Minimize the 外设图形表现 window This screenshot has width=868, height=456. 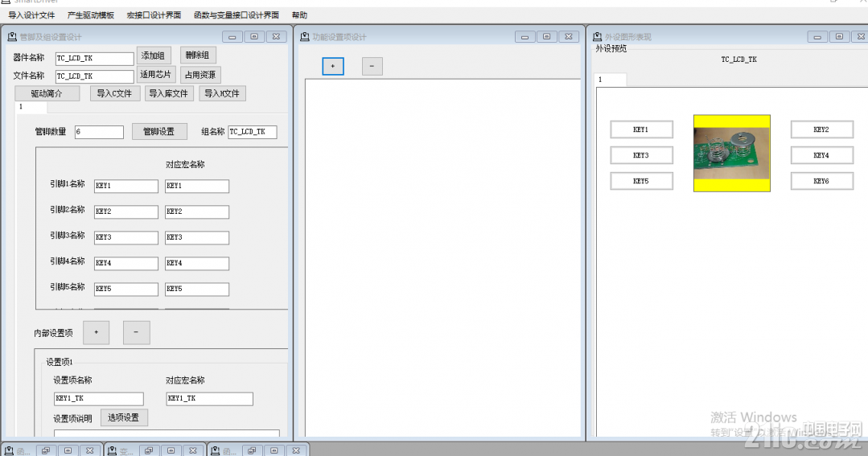(817, 36)
